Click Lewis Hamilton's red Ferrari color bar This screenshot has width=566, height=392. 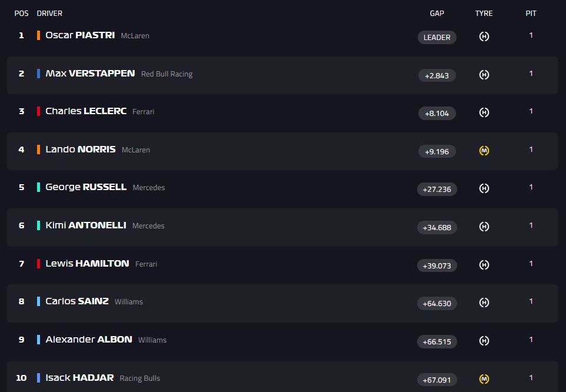(x=38, y=264)
